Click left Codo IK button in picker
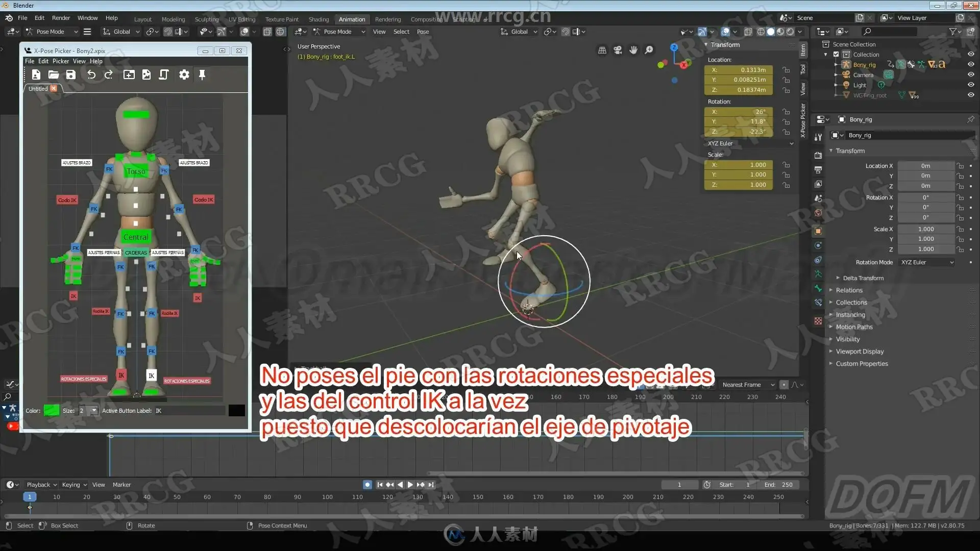Viewport: 980px width, 551px height. click(x=67, y=200)
